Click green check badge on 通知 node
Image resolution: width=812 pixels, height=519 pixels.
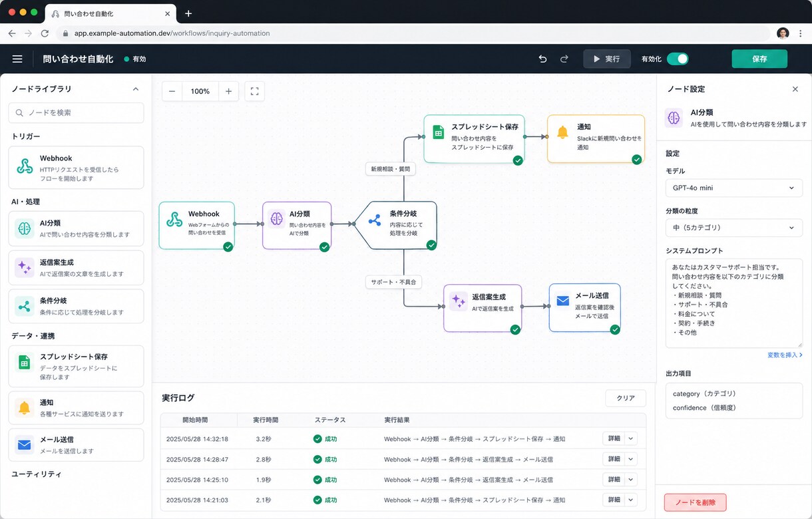(637, 160)
